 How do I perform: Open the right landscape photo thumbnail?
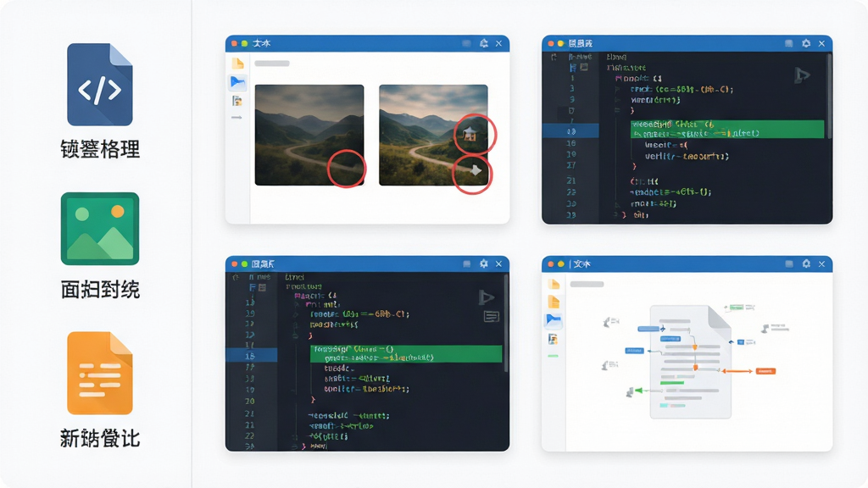click(x=433, y=135)
